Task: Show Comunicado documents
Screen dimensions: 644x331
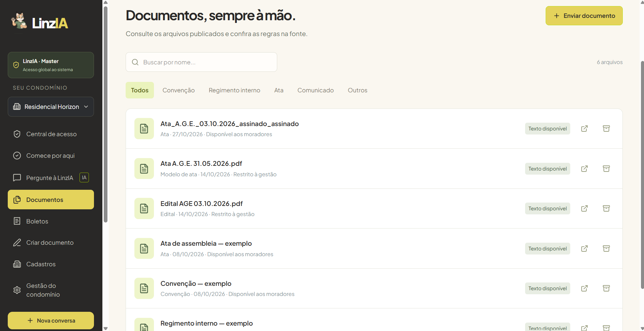Action: (316, 90)
